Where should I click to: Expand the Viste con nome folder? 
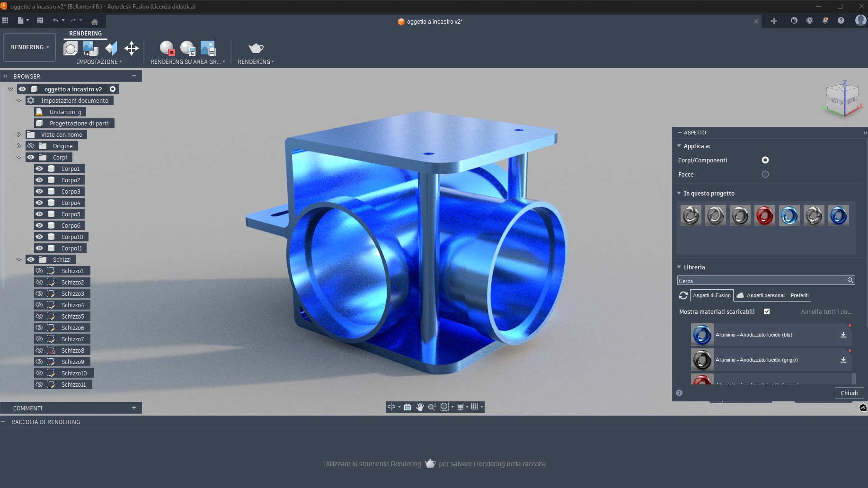18,134
